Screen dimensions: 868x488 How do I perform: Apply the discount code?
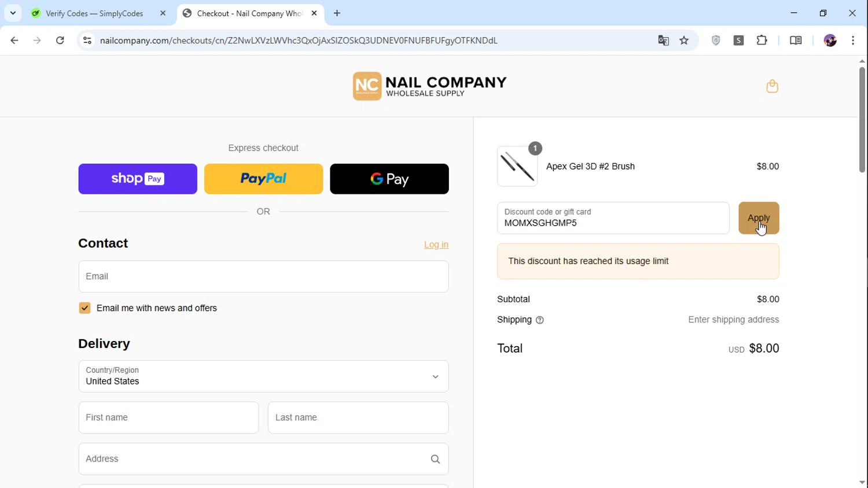click(x=759, y=218)
